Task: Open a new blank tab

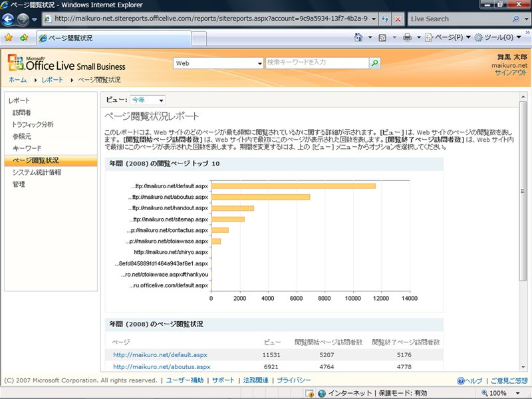Action: click(x=199, y=39)
